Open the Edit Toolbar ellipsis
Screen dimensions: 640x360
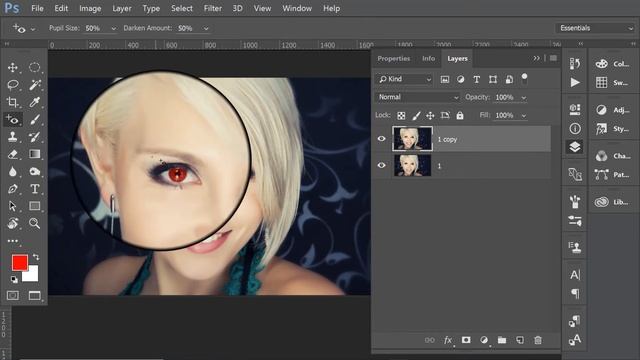(x=13, y=241)
